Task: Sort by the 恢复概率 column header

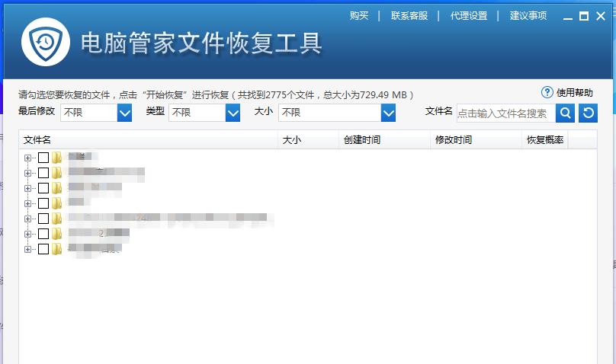Action: [545, 140]
